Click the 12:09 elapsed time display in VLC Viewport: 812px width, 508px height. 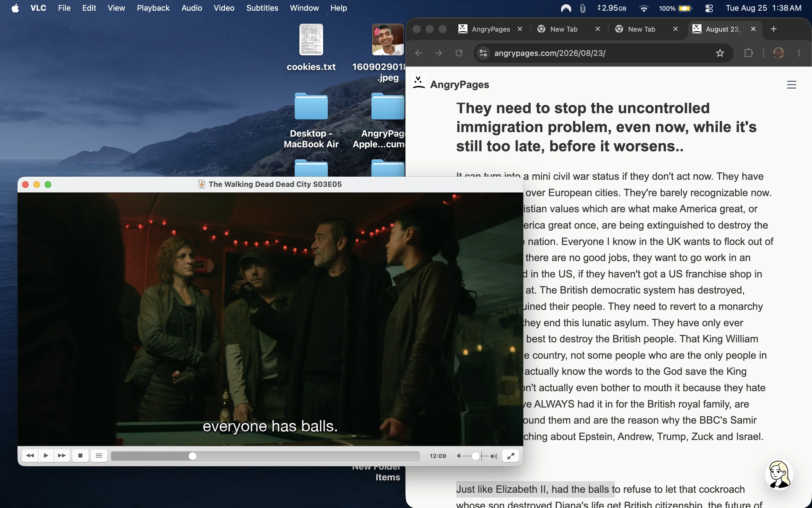pyautogui.click(x=438, y=456)
